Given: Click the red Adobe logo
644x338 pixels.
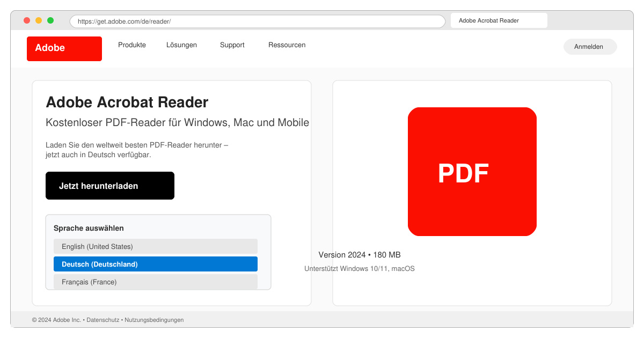Looking at the screenshot, I should pyautogui.click(x=64, y=49).
